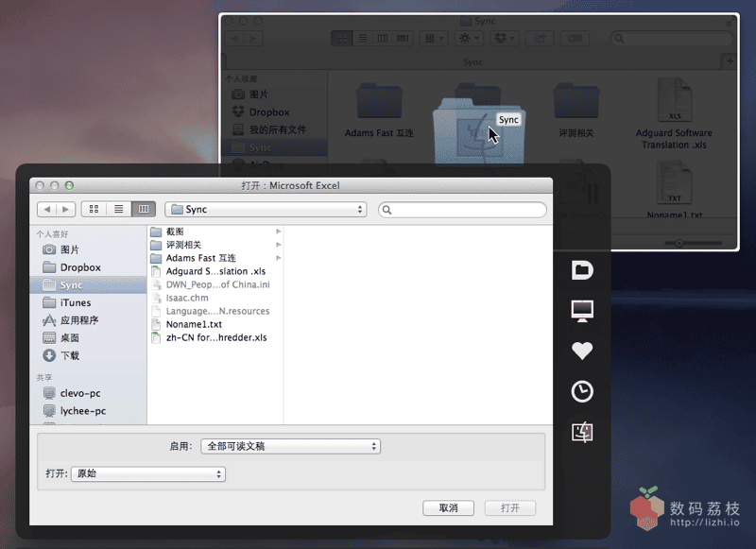Switch the Excel dialog to list view
This screenshot has width=756, height=549.
click(119, 209)
